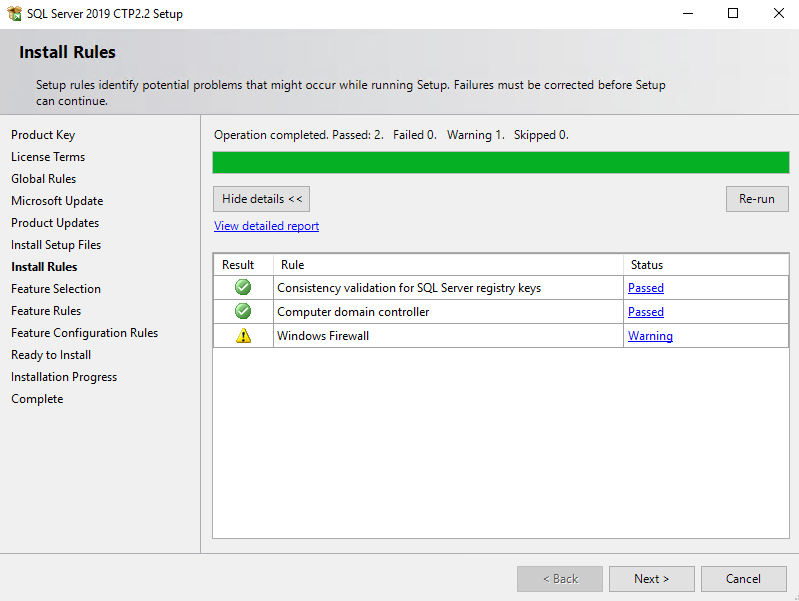This screenshot has height=601, width=799.
Task: Minimize the setup window
Action: tap(688, 13)
